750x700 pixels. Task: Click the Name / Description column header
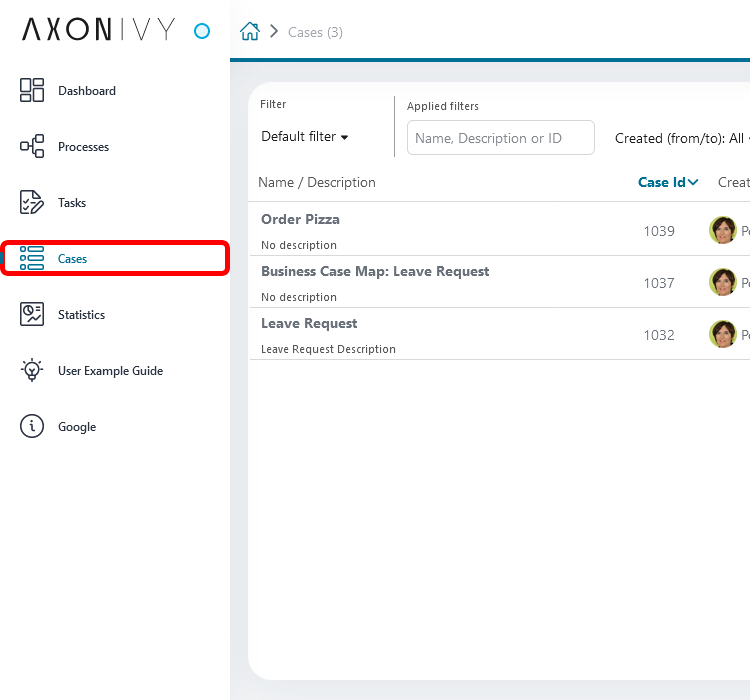[x=317, y=182]
